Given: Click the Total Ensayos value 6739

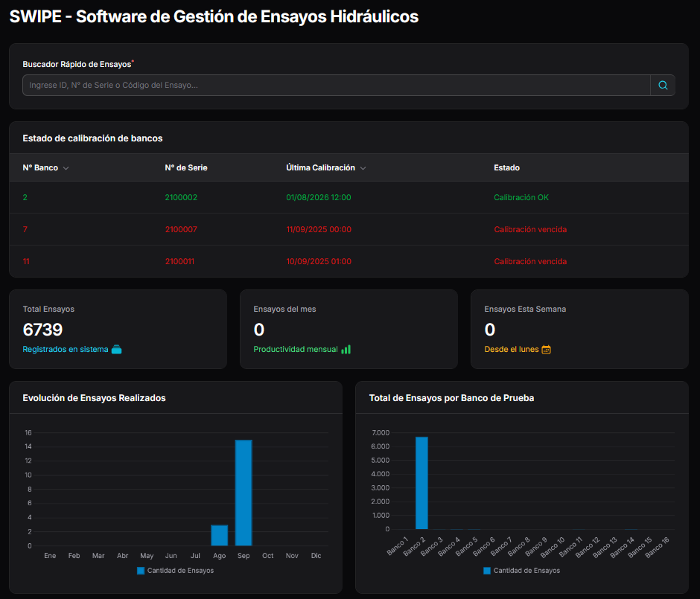Looking at the screenshot, I should [x=43, y=330].
